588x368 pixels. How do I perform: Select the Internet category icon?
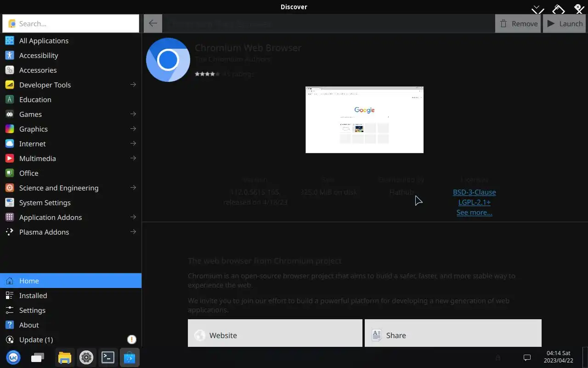[10, 144]
